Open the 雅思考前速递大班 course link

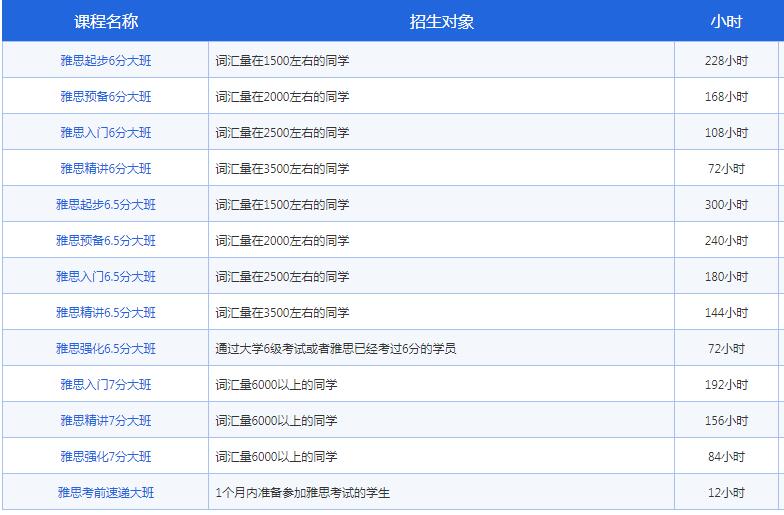106,492
